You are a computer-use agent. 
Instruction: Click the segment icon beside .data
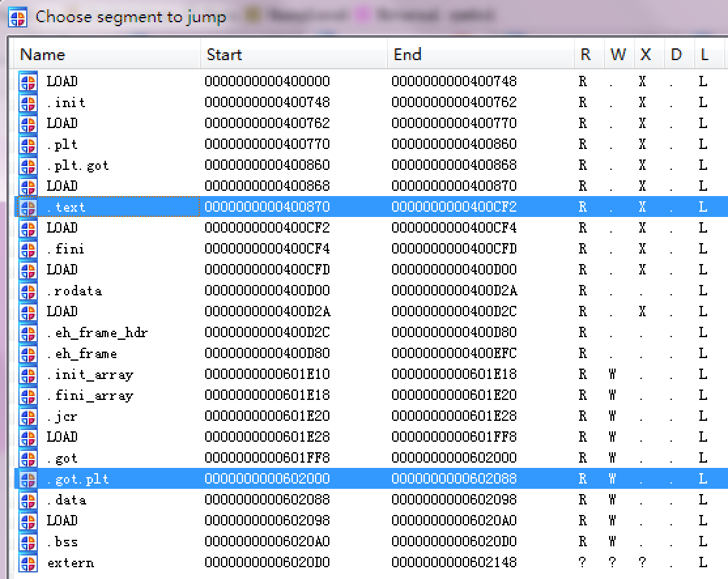28,500
